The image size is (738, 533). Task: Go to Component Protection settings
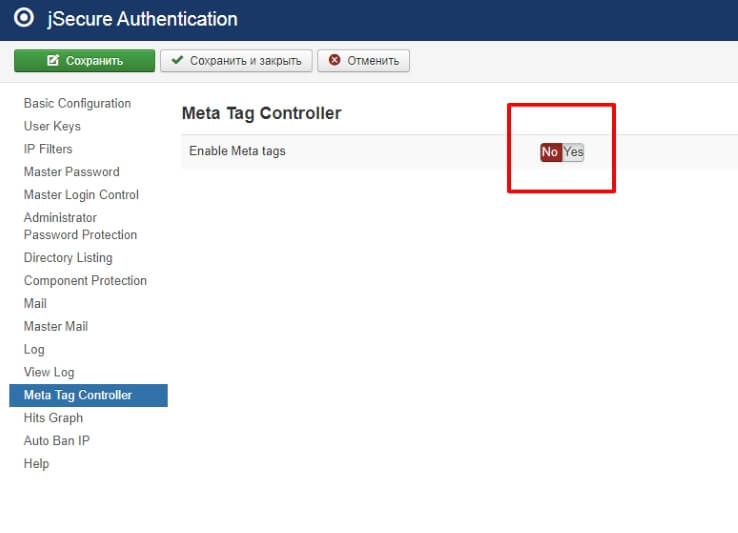point(85,281)
